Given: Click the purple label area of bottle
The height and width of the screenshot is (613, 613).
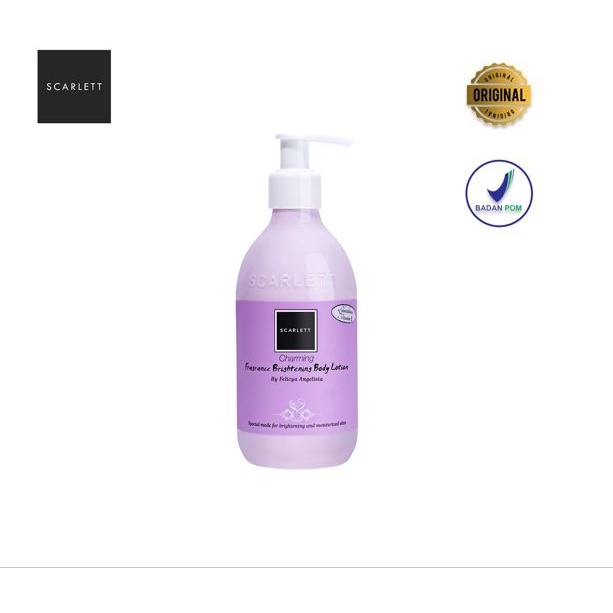Looking at the screenshot, I should click(296, 366).
